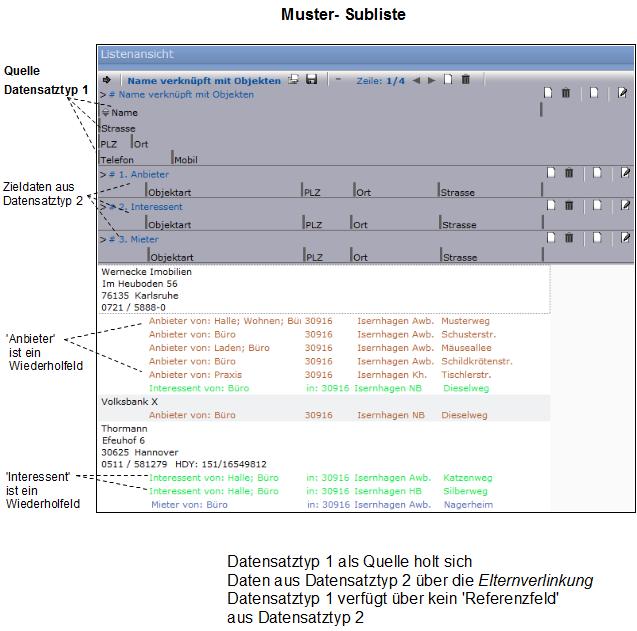Click edit pencil icon in Anbieter row
Viewport: 637px width, 631px height.
coord(624,173)
